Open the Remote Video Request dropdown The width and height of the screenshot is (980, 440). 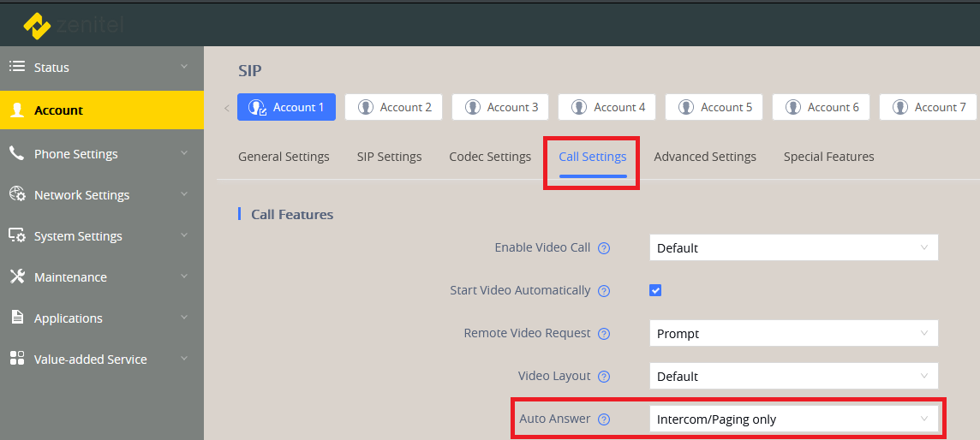pos(793,333)
